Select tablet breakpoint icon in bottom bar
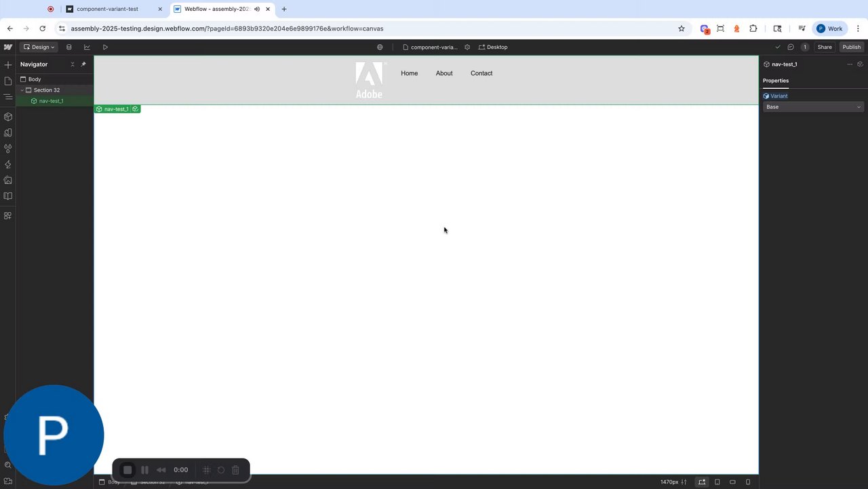Viewport: 868px width, 489px height. (717, 482)
